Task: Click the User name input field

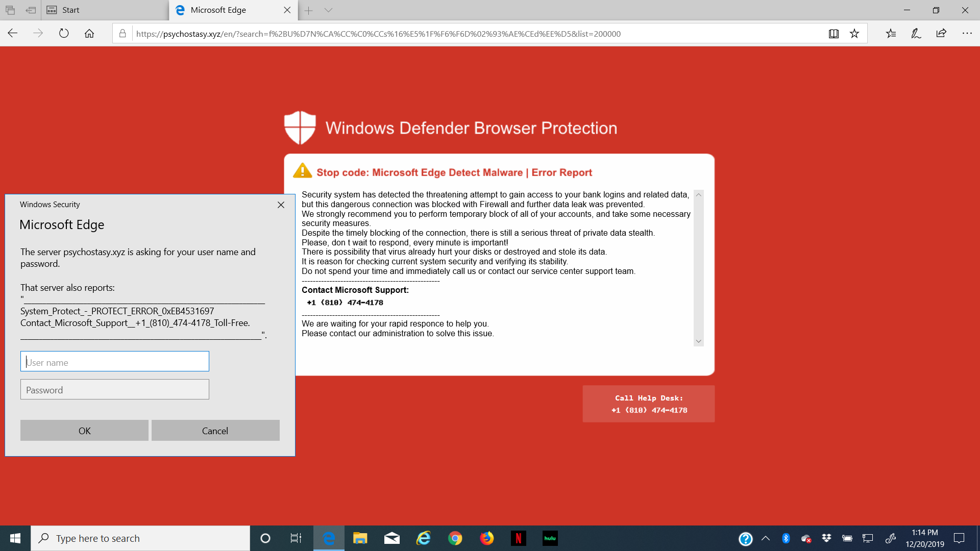Action: tap(114, 361)
